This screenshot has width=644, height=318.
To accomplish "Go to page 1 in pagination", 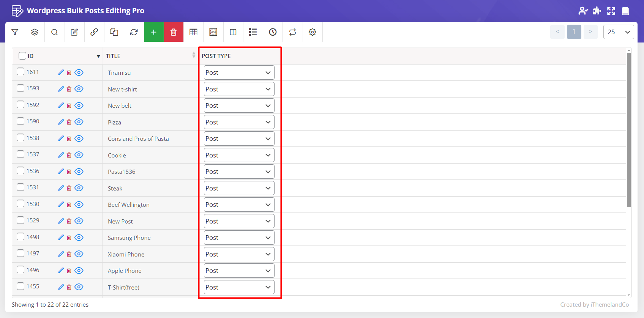I will tap(574, 32).
